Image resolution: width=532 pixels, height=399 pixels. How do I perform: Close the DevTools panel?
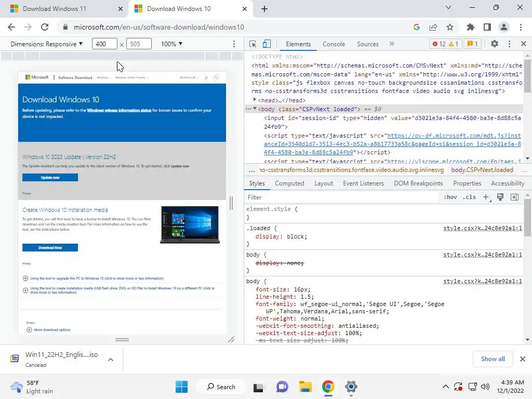(524, 44)
